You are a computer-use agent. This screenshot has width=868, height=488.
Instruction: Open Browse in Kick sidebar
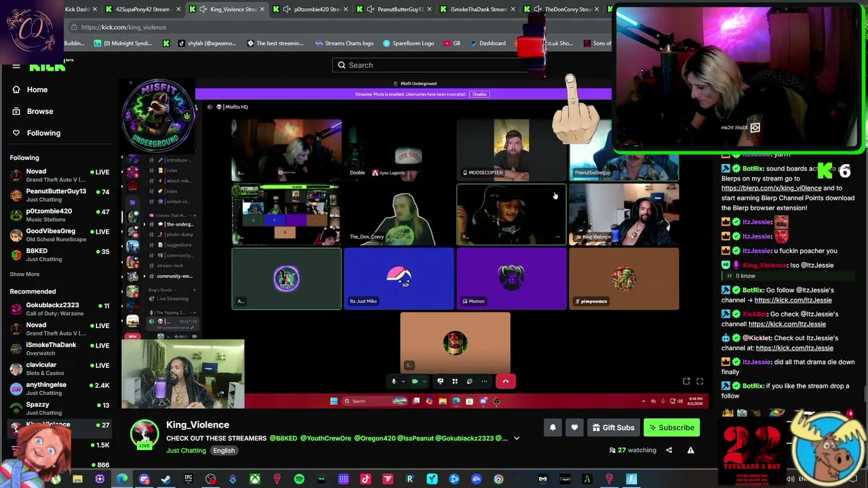[x=40, y=111]
